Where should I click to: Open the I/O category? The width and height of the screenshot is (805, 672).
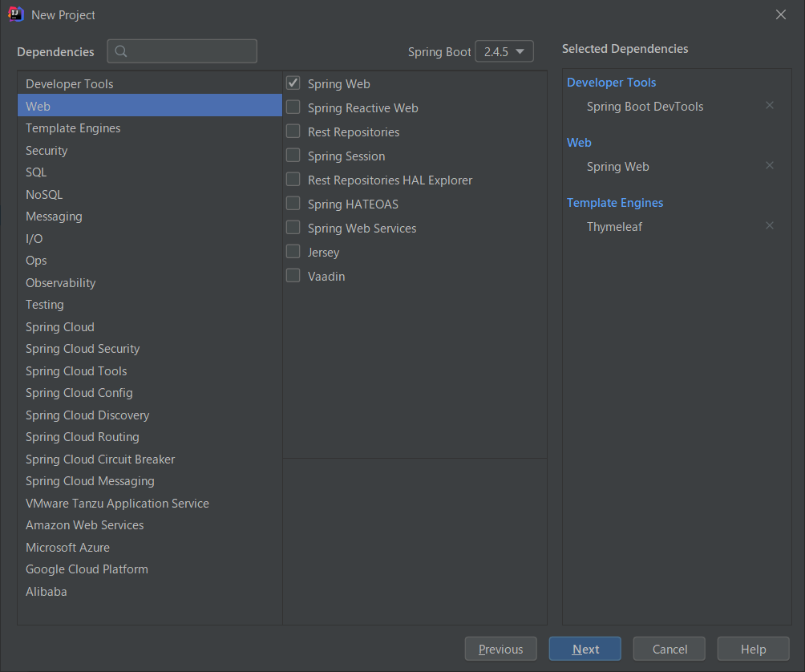pos(150,239)
